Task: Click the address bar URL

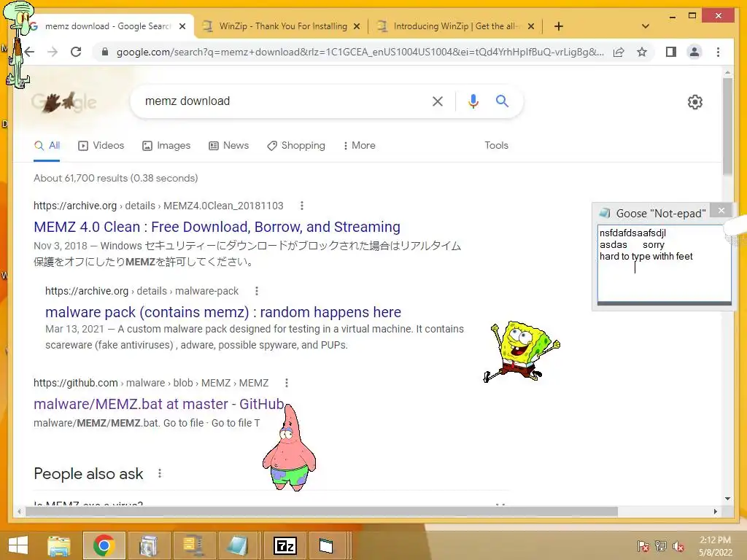Action: click(x=360, y=52)
